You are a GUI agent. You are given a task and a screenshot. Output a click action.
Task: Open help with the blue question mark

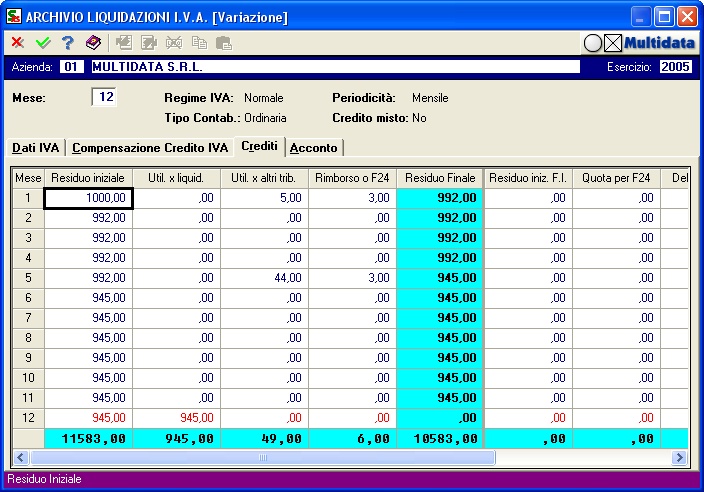tap(68, 43)
